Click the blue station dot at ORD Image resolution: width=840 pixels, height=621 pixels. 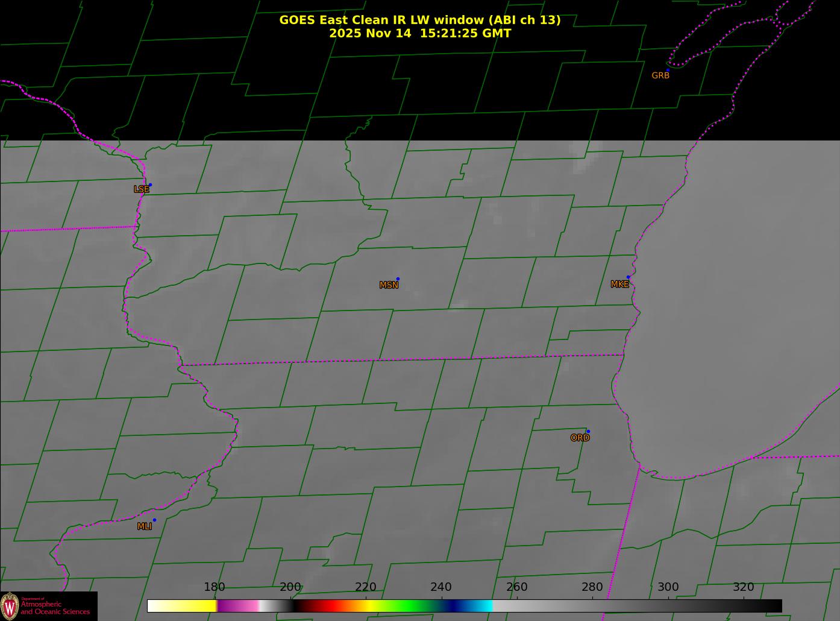pos(588,432)
